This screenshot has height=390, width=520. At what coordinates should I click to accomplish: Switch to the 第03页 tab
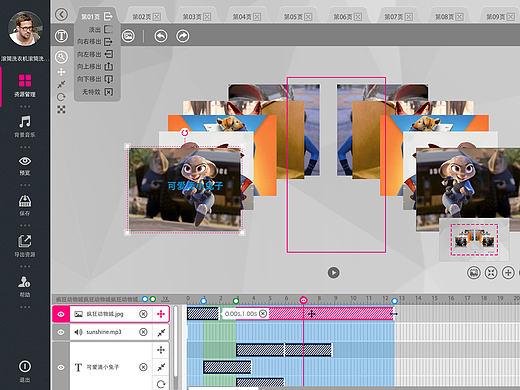pyautogui.click(x=192, y=17)
